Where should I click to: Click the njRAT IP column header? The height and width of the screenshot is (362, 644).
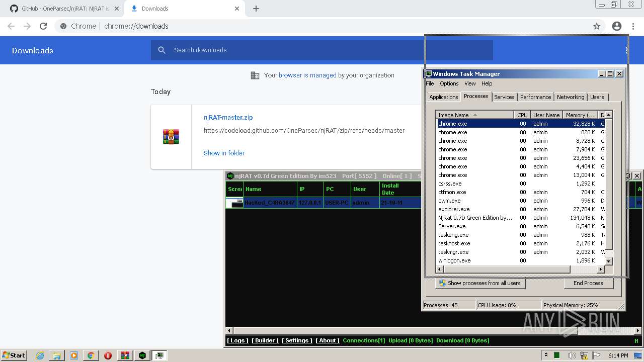[310, 189]
